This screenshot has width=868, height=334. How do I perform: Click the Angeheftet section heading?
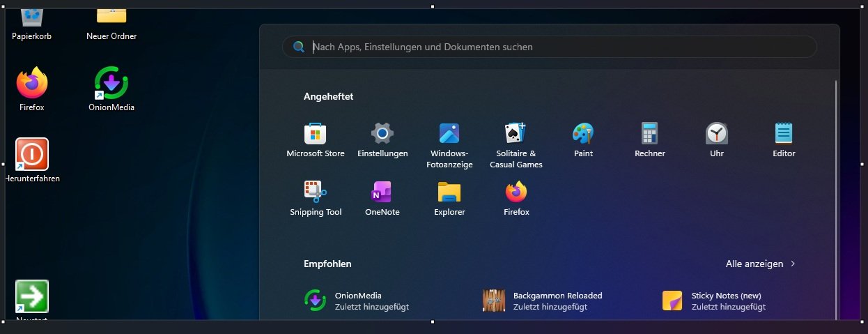tap(328, 96)
